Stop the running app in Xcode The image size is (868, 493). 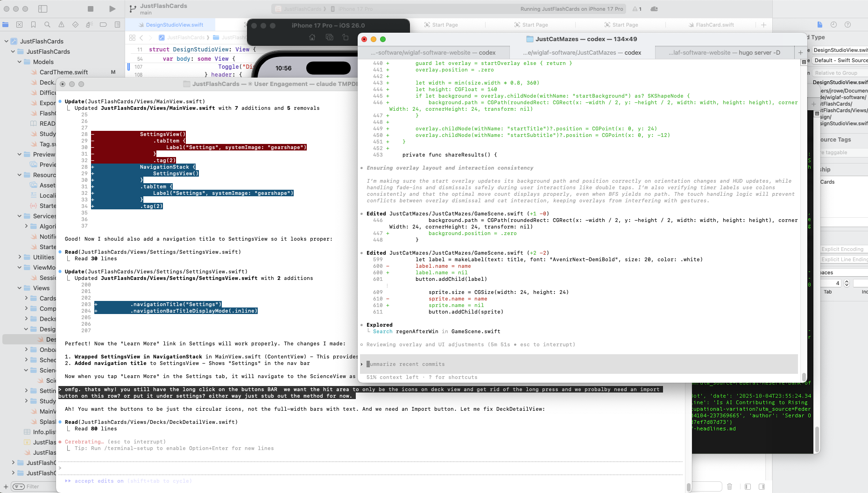point(91,9)
